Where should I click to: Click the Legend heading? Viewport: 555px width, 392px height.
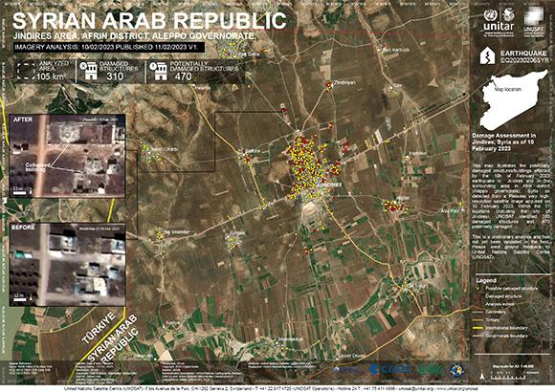[486, 280]
